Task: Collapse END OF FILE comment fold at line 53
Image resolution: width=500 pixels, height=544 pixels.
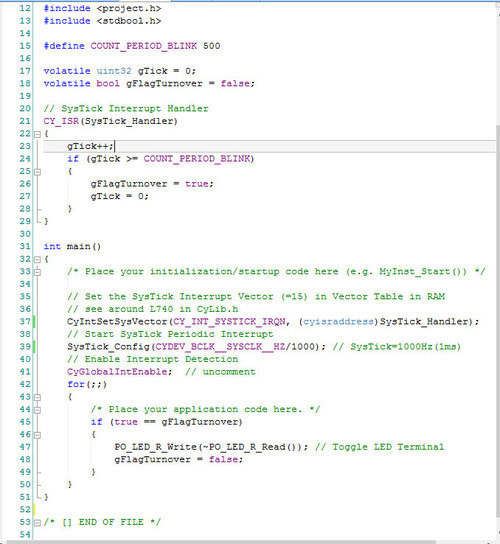Action: click(37, 522)
